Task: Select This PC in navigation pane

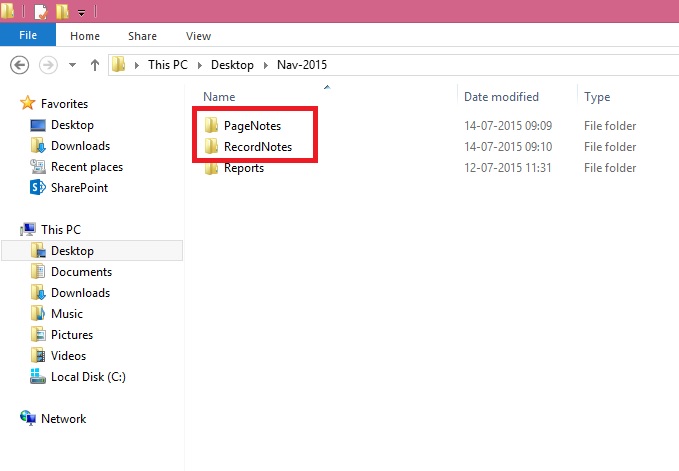Action: pos(61,230)
